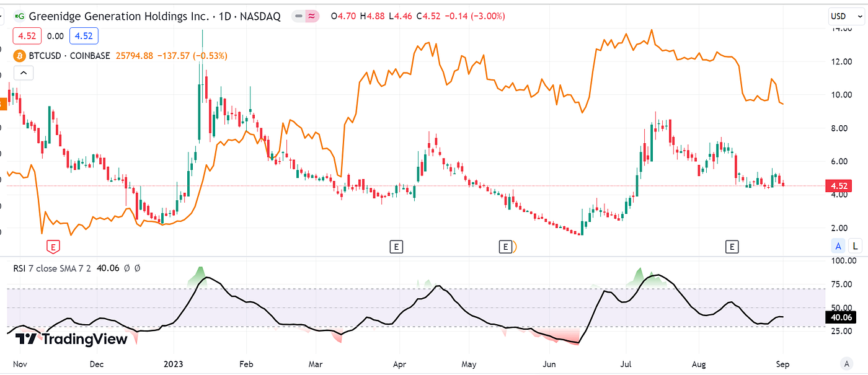Click the pink approximate-sign data mode indicator
The image size is (868, 375).
point(313,17)
